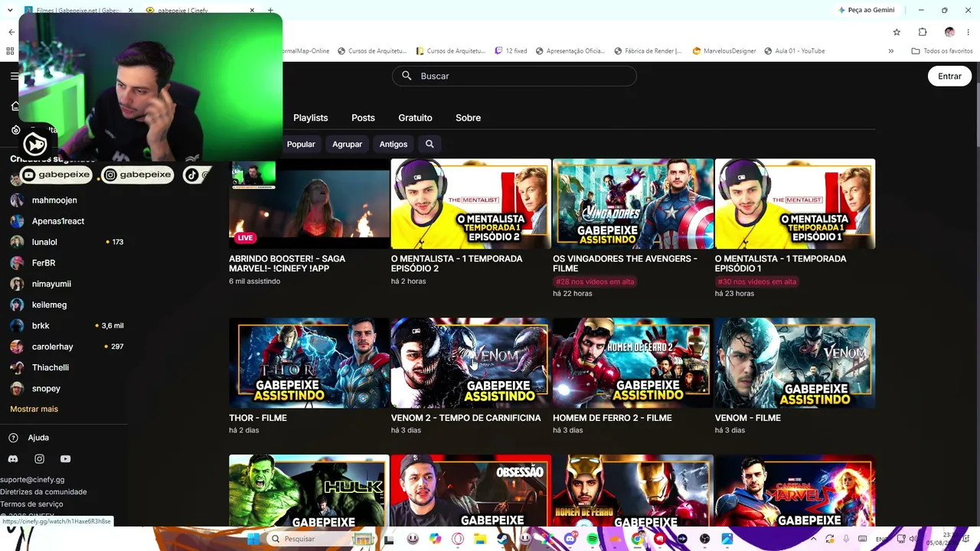This screenshot has width=980, height=551.
Task: Expand hidden bookmarks overflow chevron
Action: pyautogui.click(x=890, y=51)
